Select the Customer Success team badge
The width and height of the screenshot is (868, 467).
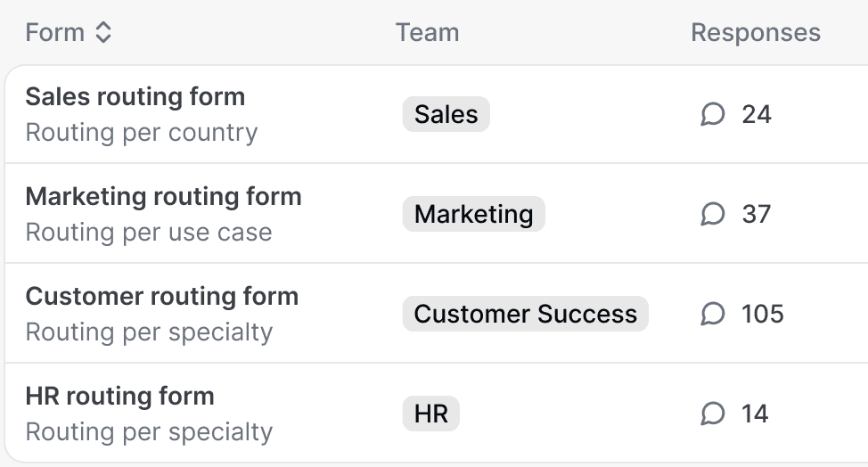tap(525, 314)
